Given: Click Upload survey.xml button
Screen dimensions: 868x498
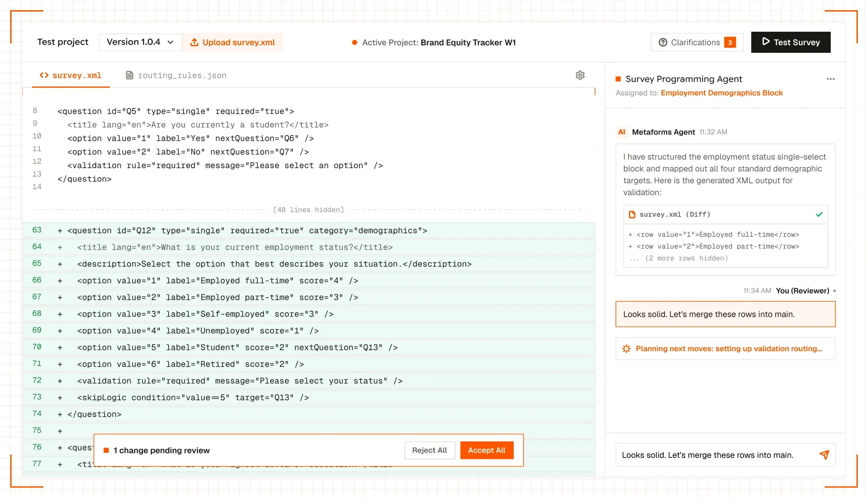Looking at the screenshot, I should 233,42.
